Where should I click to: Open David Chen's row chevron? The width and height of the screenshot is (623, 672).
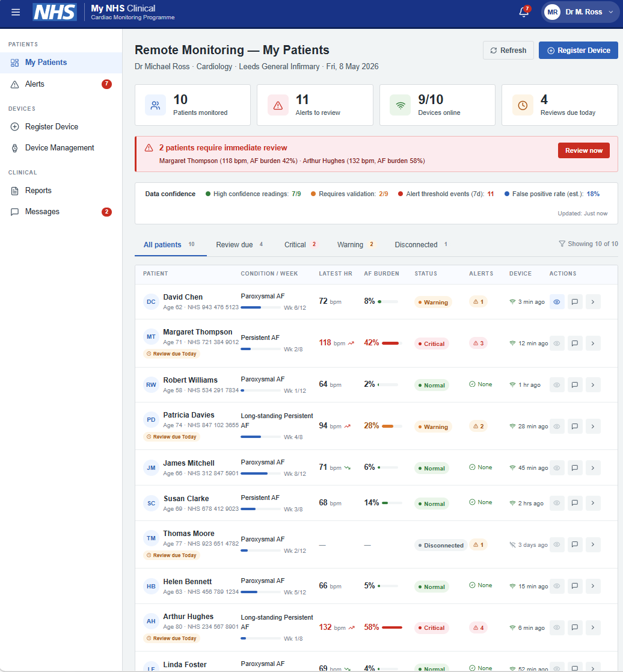pos(593,302)
